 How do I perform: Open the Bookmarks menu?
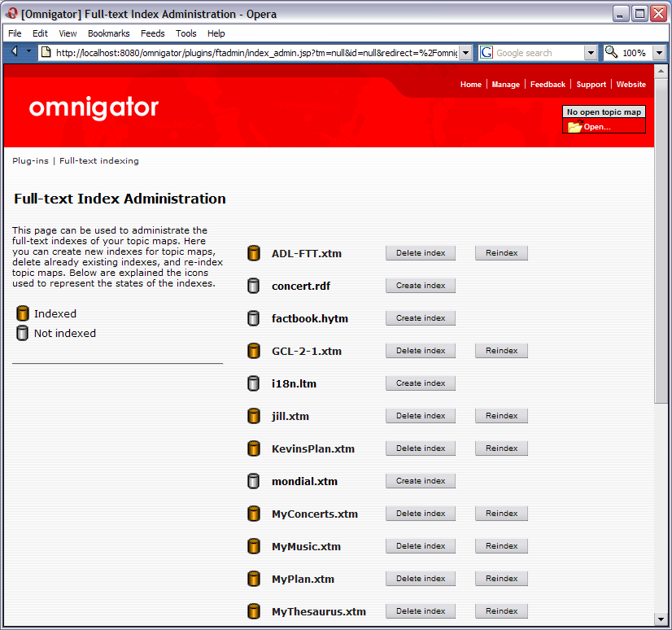(x=108, y=33)
